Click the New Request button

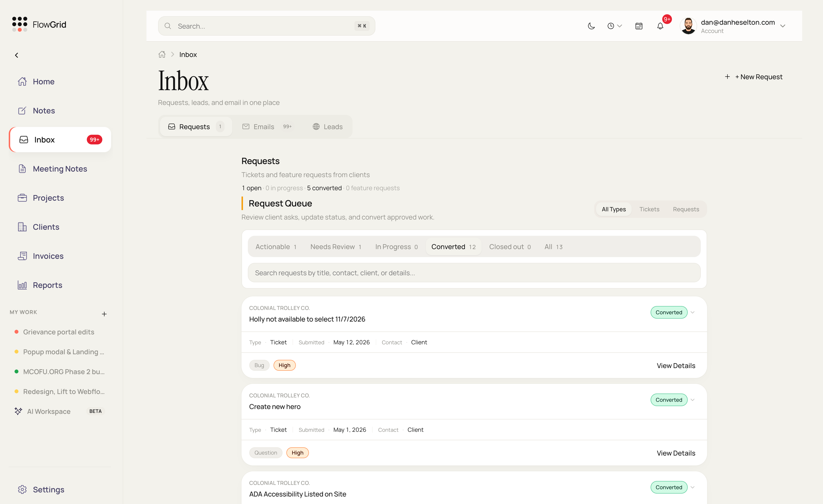click(x=753, y=77)
